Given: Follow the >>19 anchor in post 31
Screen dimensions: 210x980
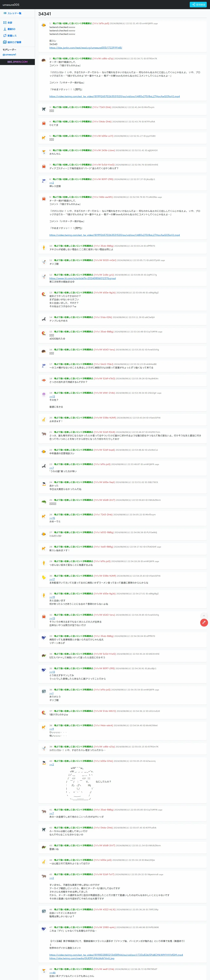Looking at the screenshot, I should [52, 597].
